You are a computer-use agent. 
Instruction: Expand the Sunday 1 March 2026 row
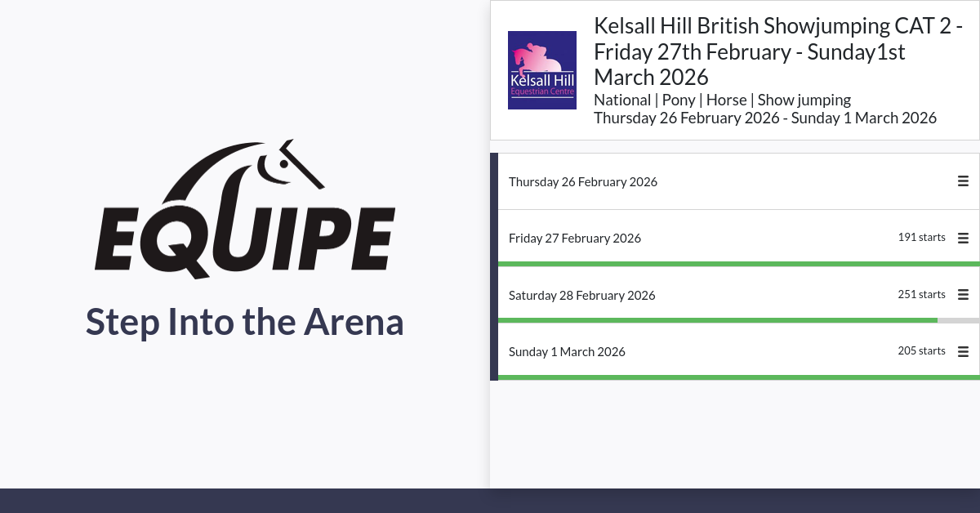567,352
